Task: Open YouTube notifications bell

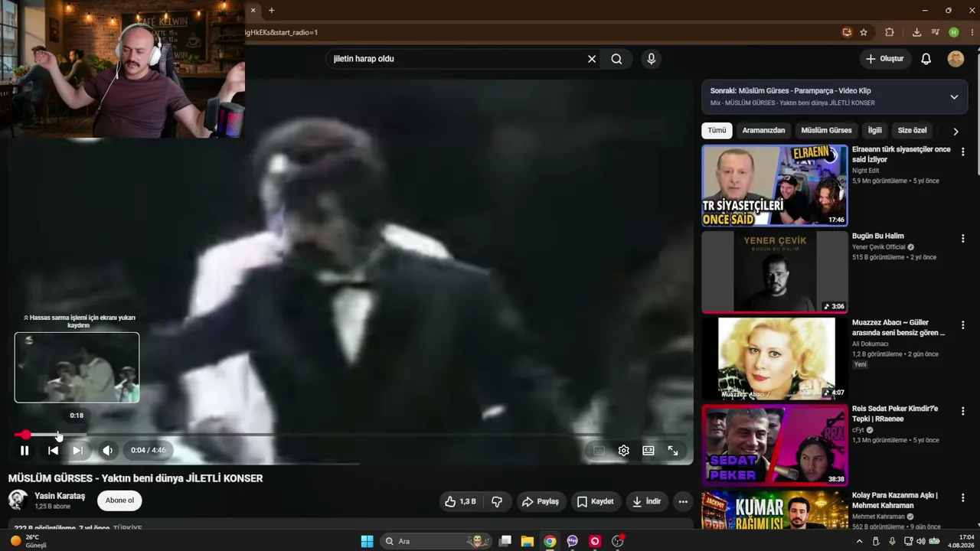Action: (926, 59)
